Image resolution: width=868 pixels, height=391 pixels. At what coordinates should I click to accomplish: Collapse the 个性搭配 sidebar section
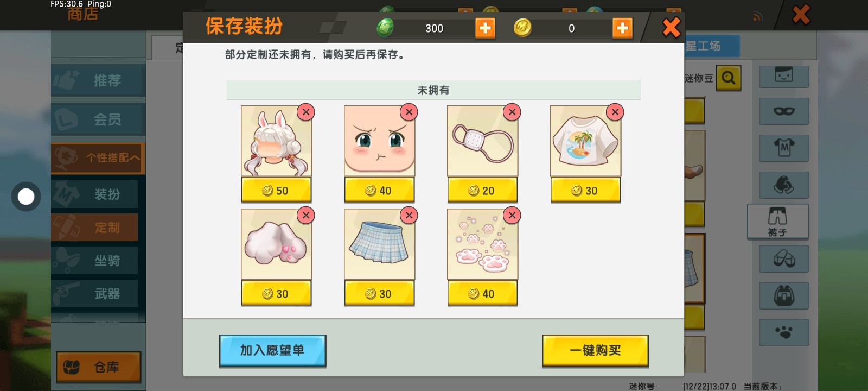(x=98, y=158)
